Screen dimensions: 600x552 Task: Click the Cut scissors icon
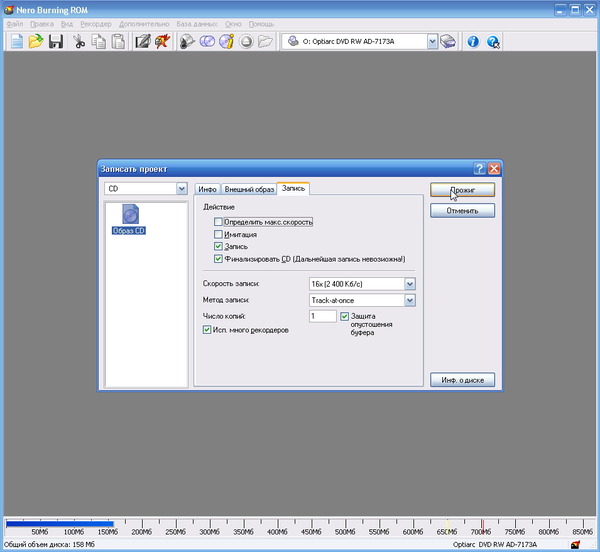tap(79, 41)
